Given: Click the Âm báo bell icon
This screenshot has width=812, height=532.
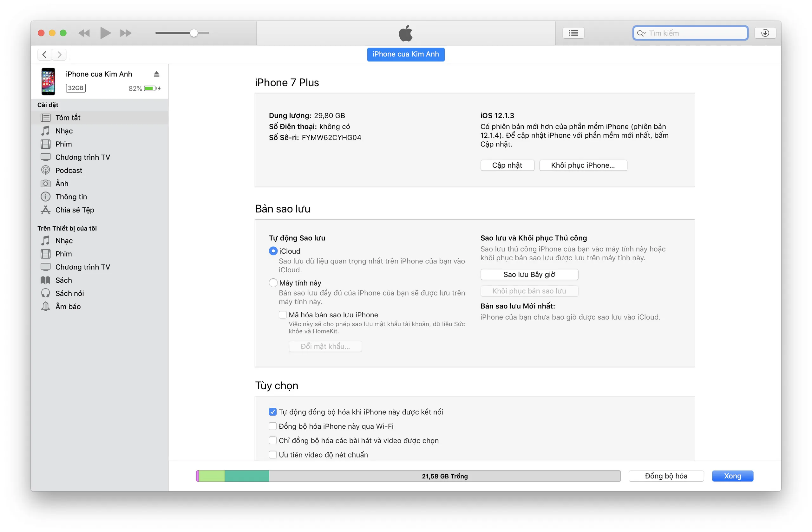Looking at the screenshot, I should point(45,307).
